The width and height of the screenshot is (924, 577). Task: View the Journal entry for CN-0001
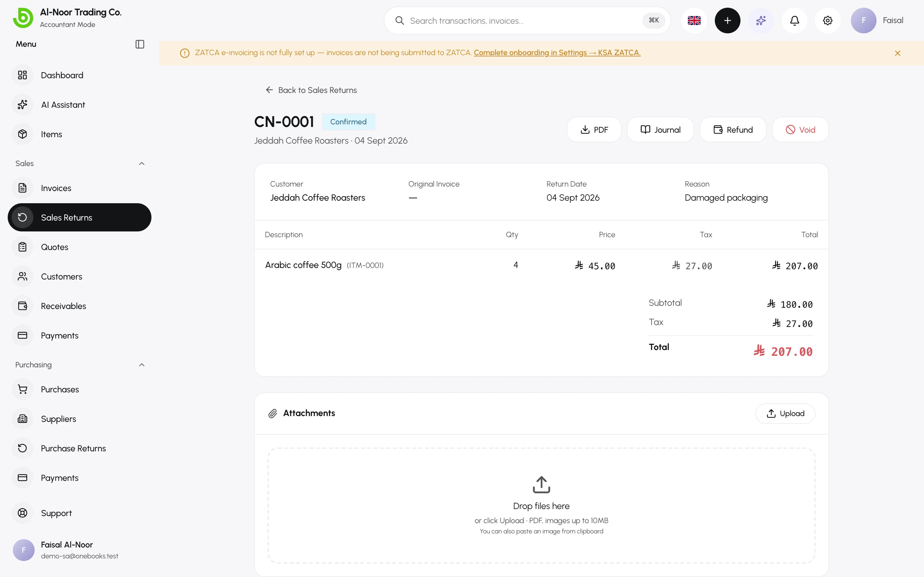point(660,130)
